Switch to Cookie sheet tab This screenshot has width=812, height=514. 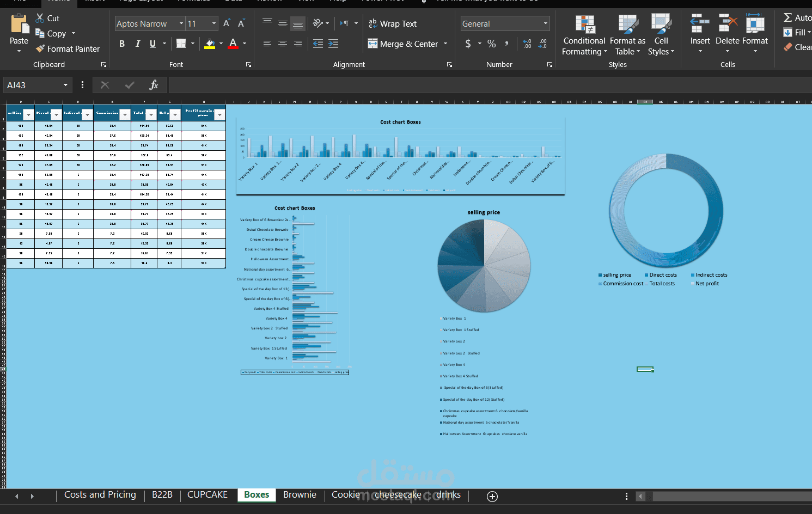(x=346, y=494)
